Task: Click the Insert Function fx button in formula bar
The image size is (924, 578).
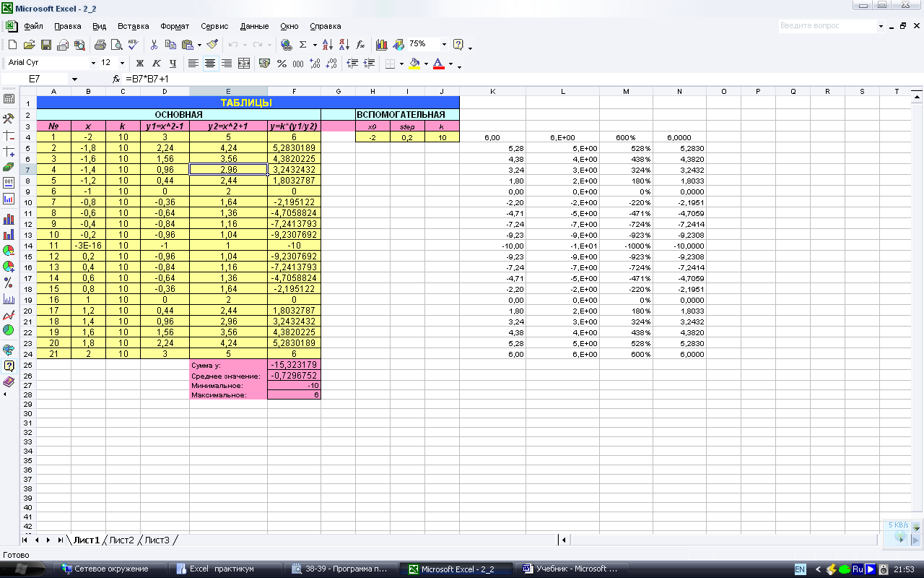Action: [116, 79]
